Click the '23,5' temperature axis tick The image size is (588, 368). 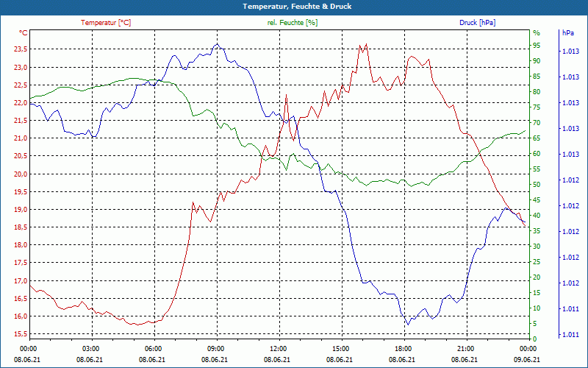point(21,49)
